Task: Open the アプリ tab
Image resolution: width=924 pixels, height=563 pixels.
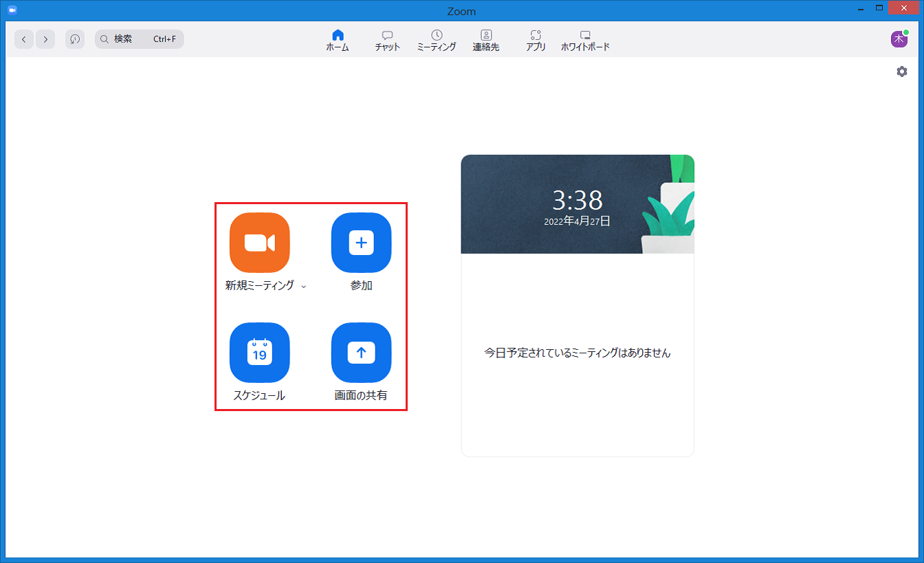Action: pyautogui.click(x=536, y=40)
